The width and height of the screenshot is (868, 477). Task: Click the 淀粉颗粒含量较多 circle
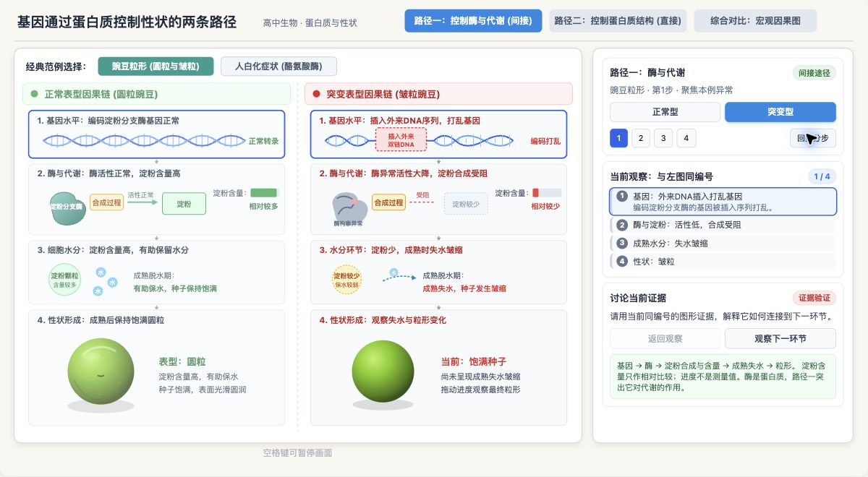click(64, 280)
